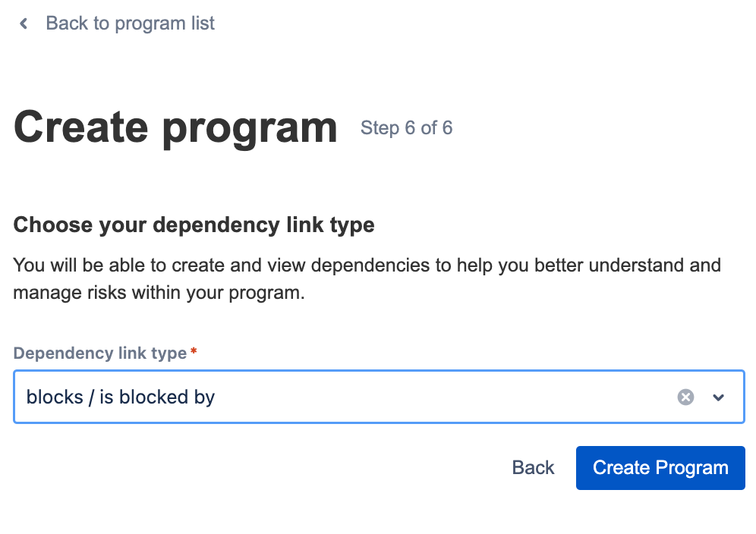The image size is (756, 534).
Task: Click description line "manage risks within your program"
Action: [x=159, y=293]
